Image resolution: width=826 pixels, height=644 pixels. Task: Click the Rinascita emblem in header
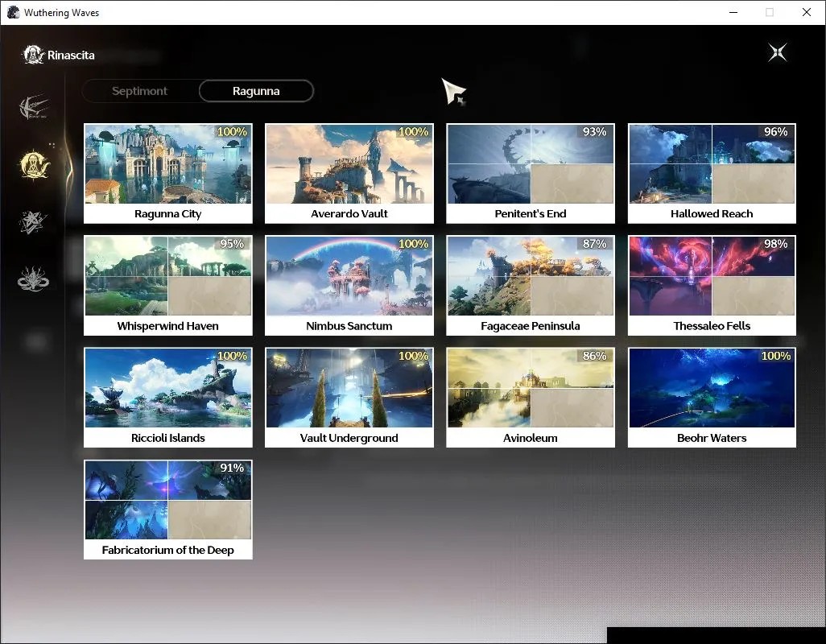point(33,55)
